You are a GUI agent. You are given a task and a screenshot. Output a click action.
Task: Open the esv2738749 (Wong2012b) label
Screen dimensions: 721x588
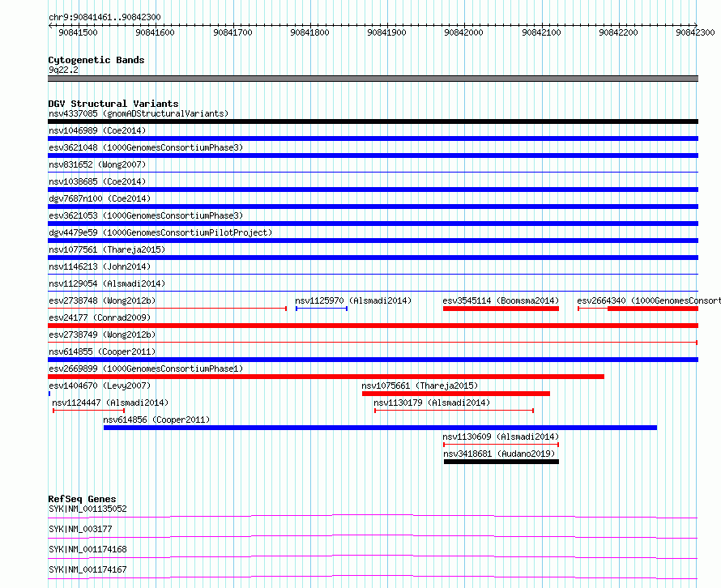102,334
